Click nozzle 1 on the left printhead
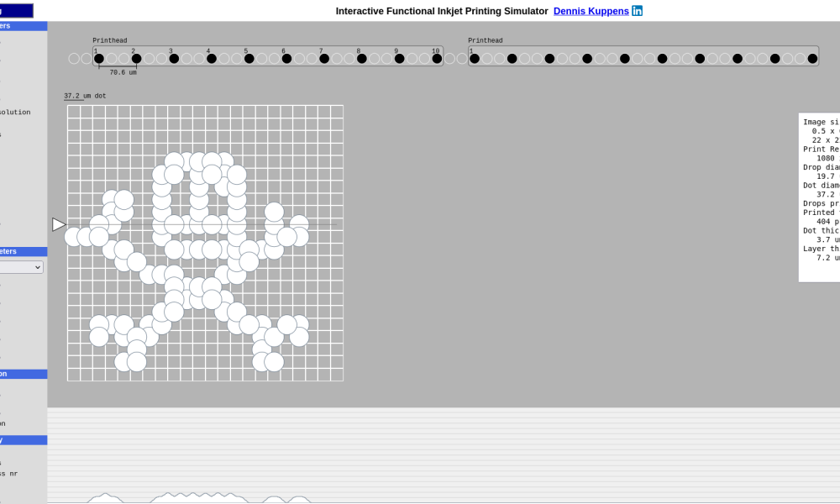 [99, 59]
